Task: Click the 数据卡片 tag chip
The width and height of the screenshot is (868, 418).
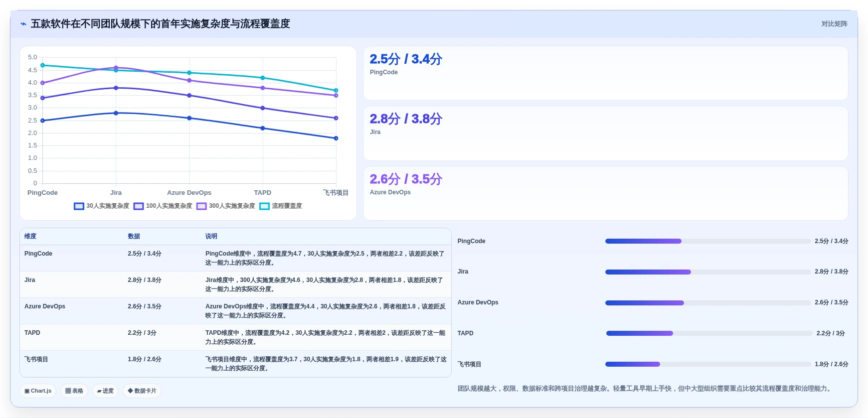Action: point(142,391)
